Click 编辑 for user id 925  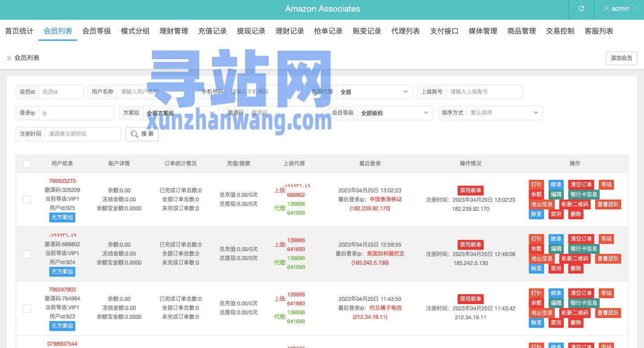[556, 195]
